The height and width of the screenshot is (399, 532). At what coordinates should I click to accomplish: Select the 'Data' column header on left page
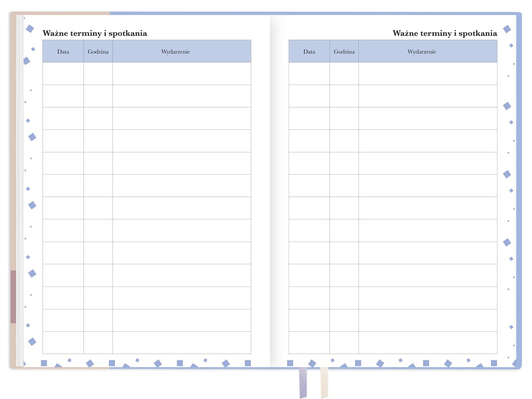tap(63, 51)
